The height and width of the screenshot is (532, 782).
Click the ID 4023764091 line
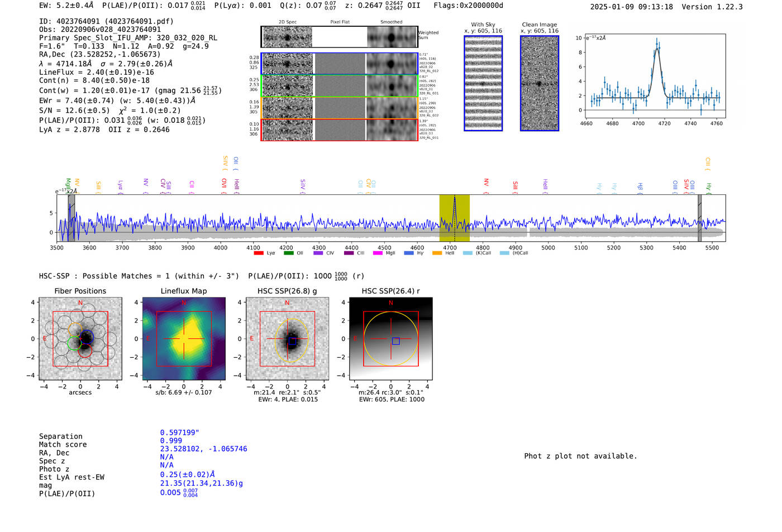pos(106,21)
